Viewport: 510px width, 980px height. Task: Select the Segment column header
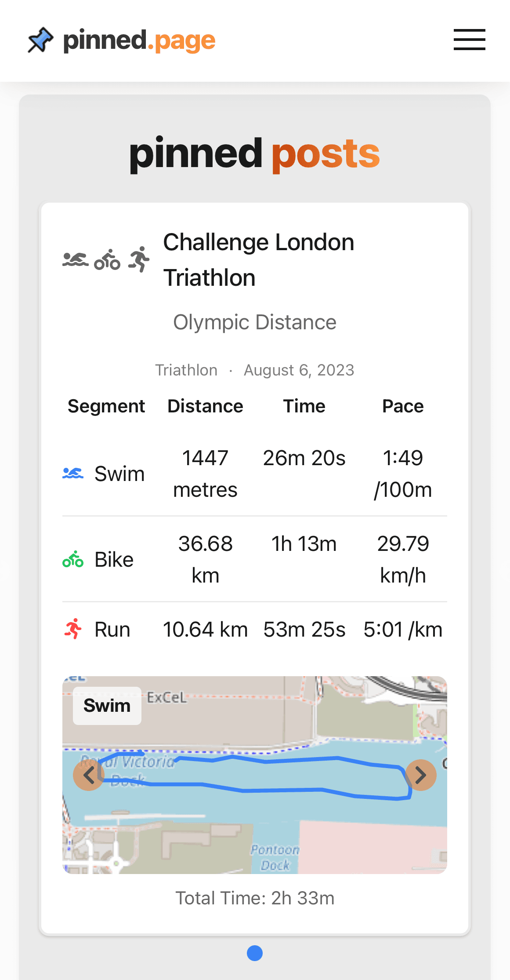tap(106, 406)
